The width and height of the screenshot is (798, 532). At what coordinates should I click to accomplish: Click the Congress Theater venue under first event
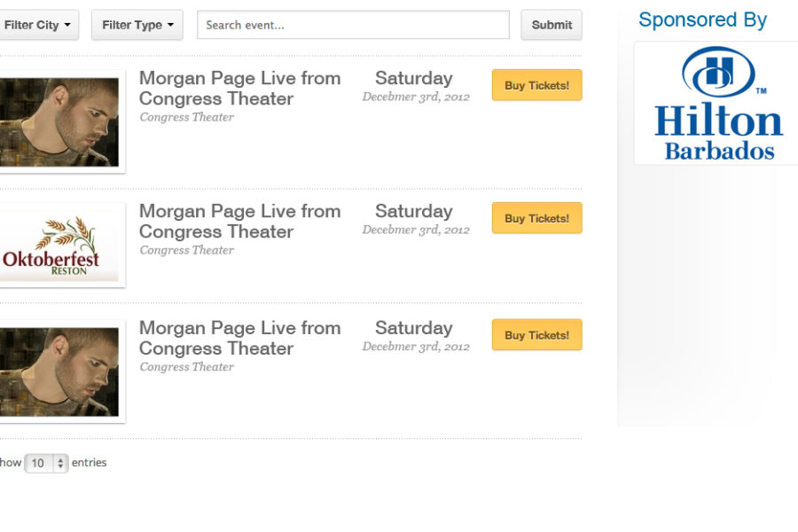click(187, 117)
